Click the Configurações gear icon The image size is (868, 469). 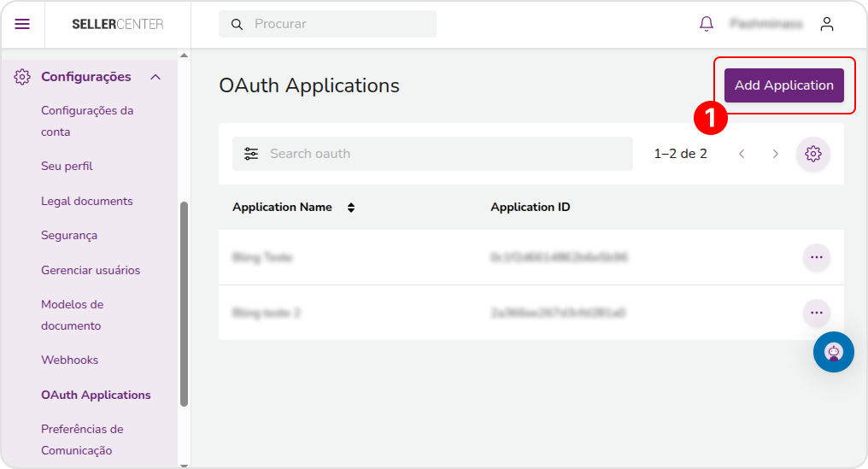(x=22, y=77)
